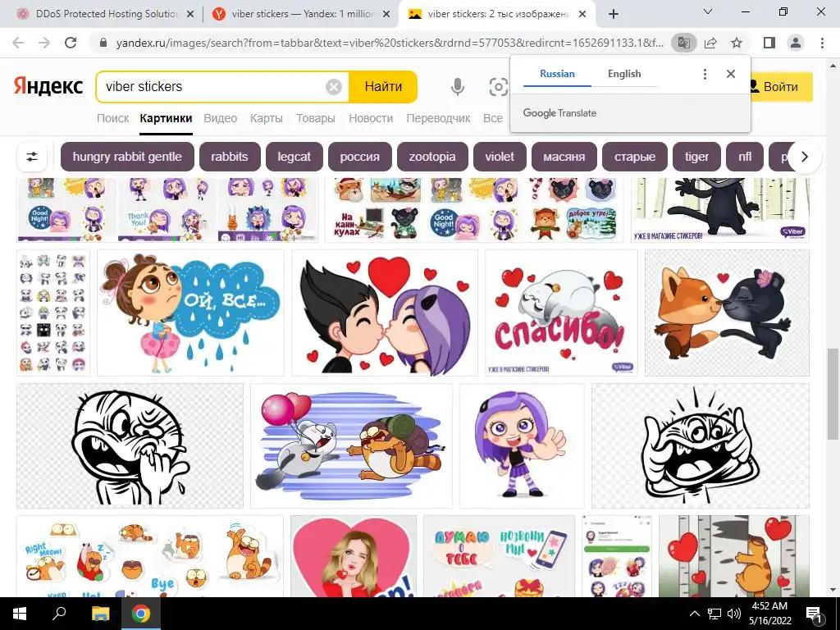Start voice search with microphone icon
The height and width of the screenshot is (630, 840).
point(457,86)
